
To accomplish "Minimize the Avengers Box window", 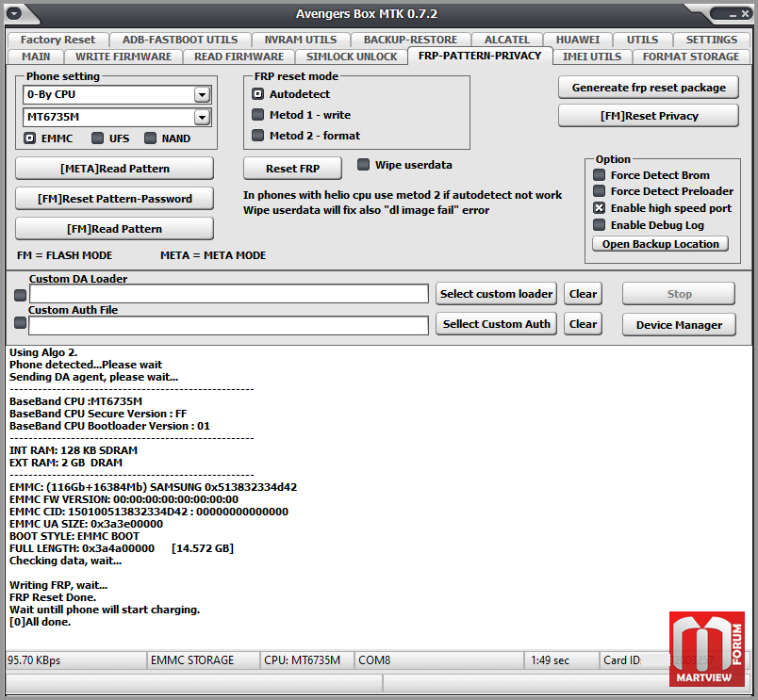I will (733, 15).
